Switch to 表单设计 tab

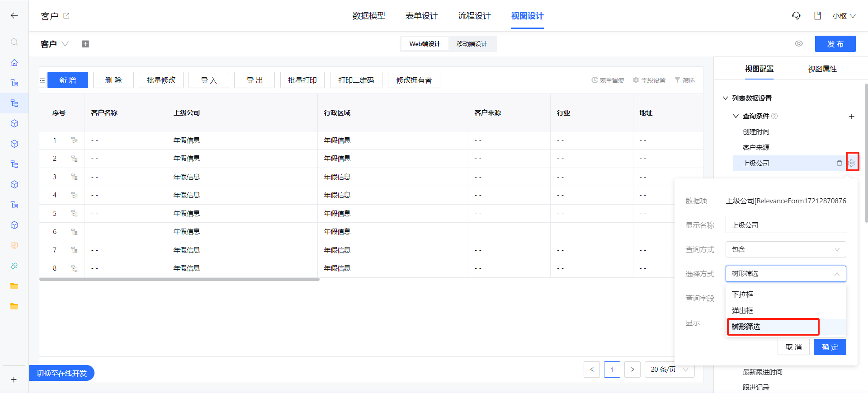[422, 16]
